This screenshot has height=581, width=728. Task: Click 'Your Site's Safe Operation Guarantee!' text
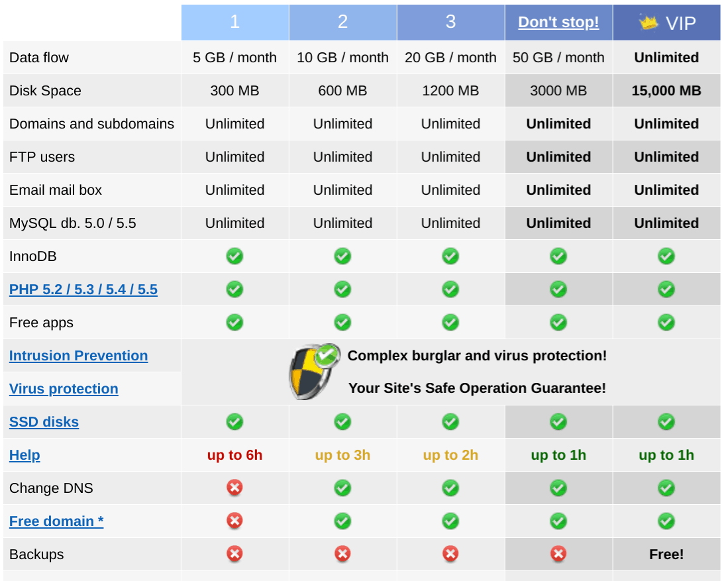click(478, 388)
